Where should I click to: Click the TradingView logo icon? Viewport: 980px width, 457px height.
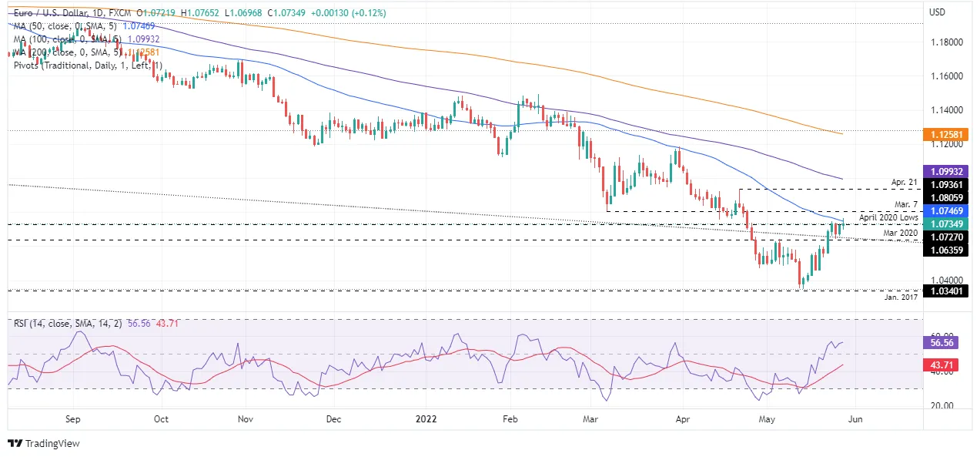tap(15, 444)
